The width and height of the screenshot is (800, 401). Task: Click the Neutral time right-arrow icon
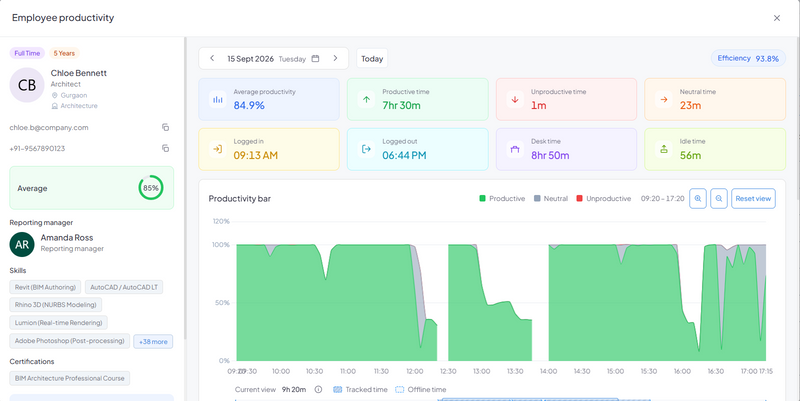[x=664, y=99]
